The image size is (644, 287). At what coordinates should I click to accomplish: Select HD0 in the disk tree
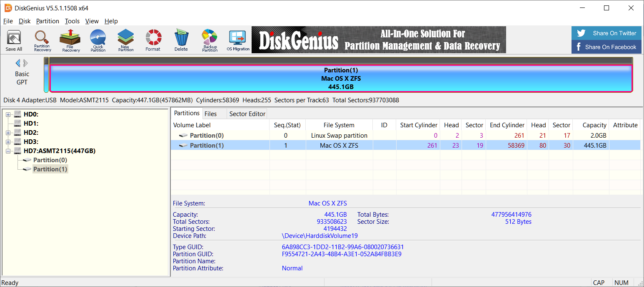click(31, 114)
